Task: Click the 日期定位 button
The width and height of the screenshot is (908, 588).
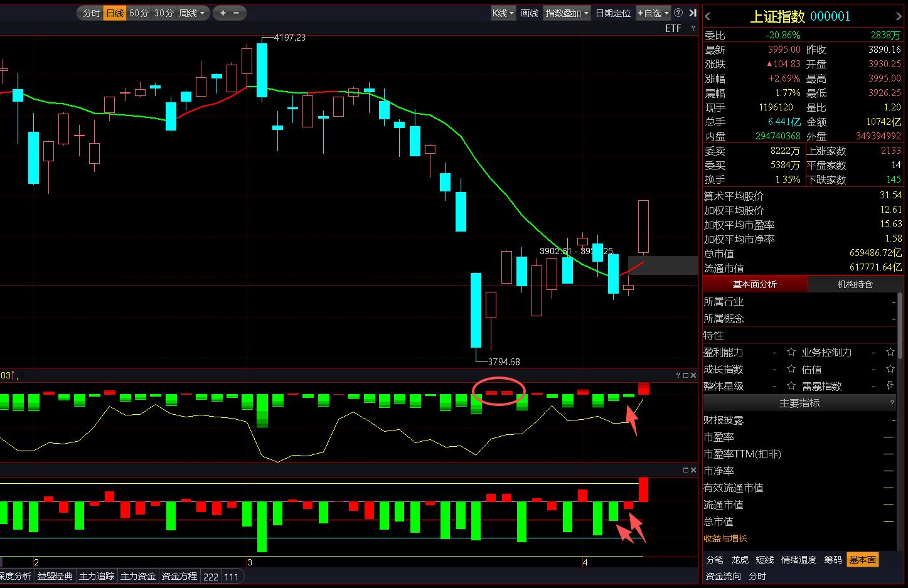Action: click(x=613, y=13)
